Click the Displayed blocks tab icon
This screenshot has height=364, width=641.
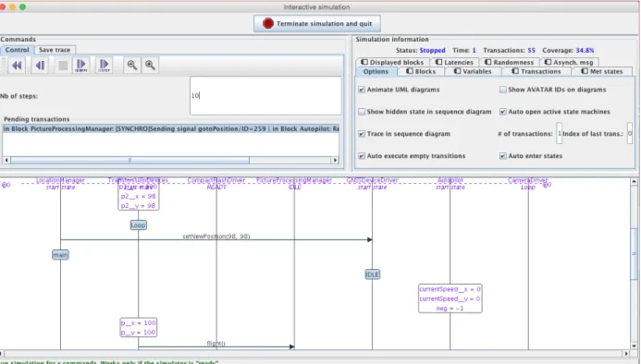[364, 62]
